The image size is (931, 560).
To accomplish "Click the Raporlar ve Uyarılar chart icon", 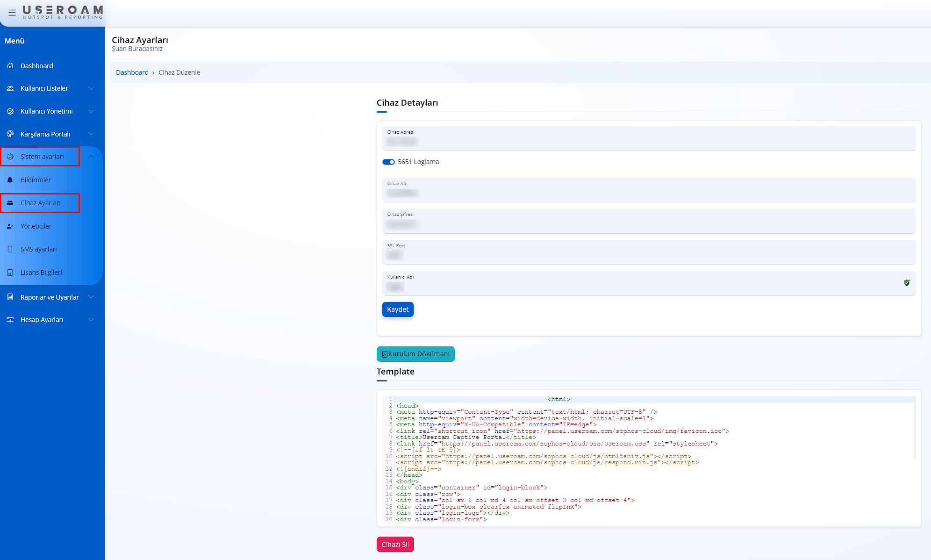I will point(10,297).
